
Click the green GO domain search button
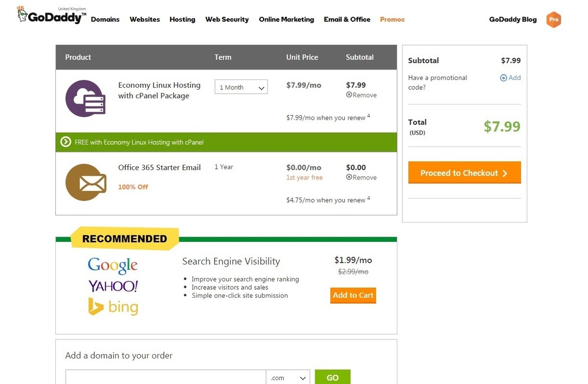[332, 378]
